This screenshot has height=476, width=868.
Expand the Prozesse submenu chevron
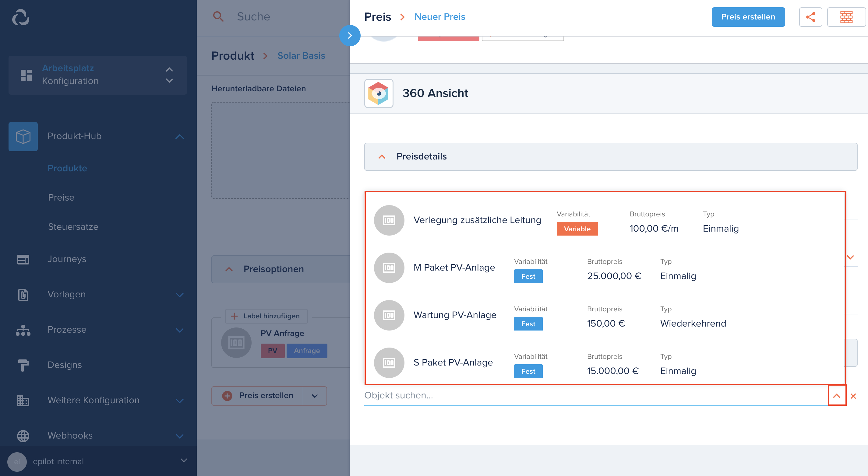click(x=180, y=330)
